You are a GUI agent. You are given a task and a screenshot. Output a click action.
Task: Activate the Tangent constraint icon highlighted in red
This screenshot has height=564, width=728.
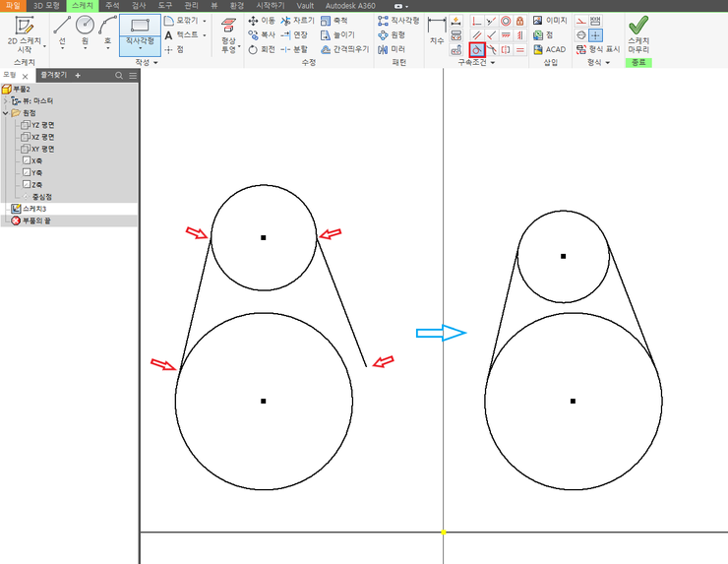(477, 48)
